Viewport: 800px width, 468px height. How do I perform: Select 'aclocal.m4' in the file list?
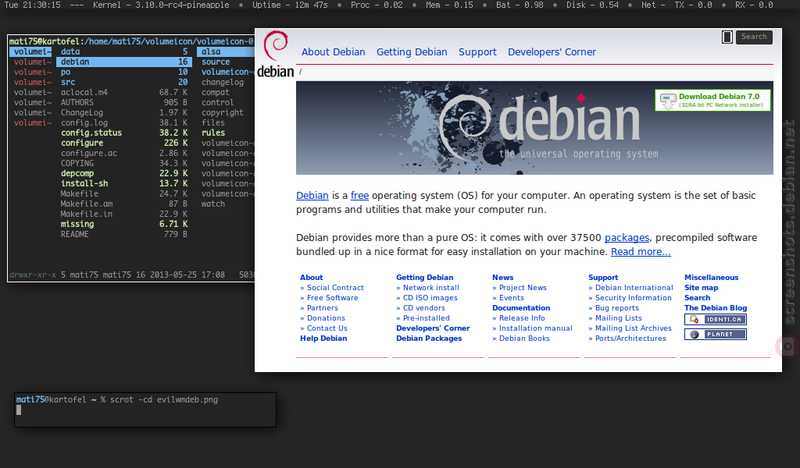124,92
